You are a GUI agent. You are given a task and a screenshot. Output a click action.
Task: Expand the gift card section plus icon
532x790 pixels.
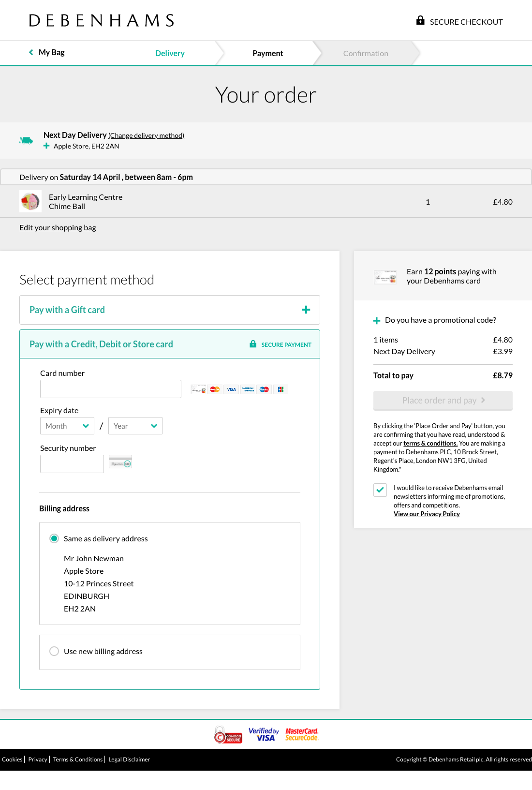coord(306,310)
